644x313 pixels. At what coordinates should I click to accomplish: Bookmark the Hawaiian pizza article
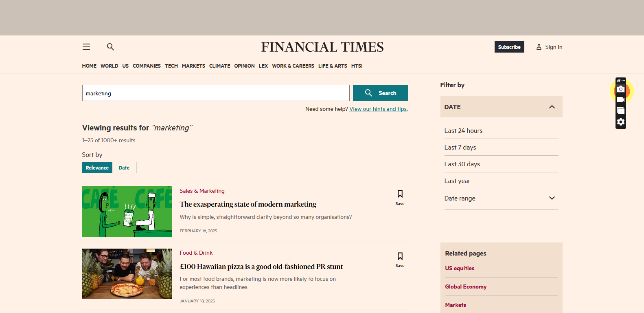(400, 259)
